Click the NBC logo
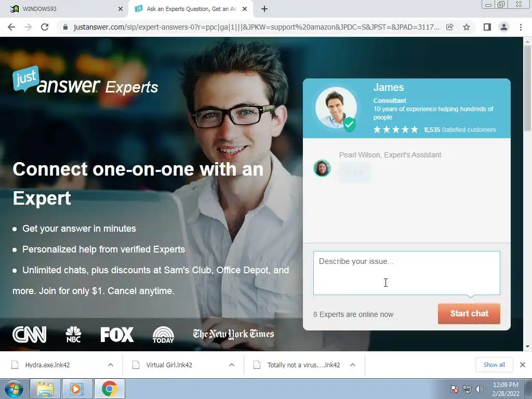The width and height of the screenshot is (532, 399). click(x=73, y=335)
